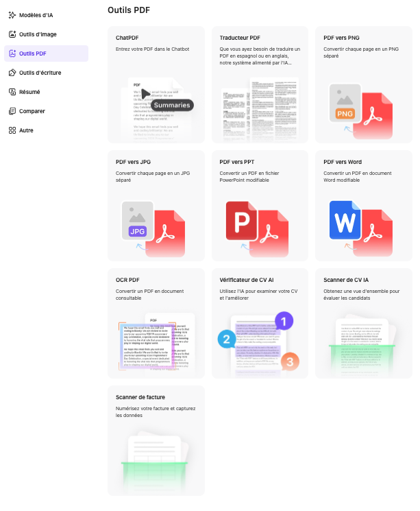Click the Outils d'image sidebar icon
Screen dimensions: 420x511
coord(12,34)
